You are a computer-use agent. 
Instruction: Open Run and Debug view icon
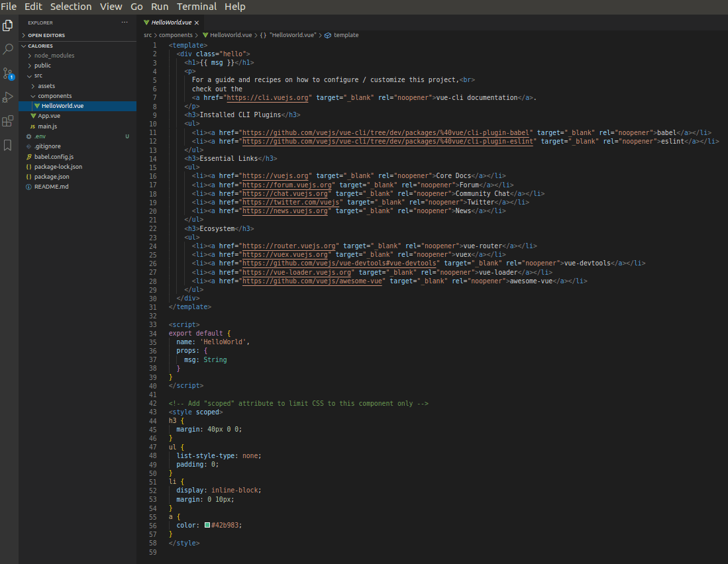click(8, 97)
